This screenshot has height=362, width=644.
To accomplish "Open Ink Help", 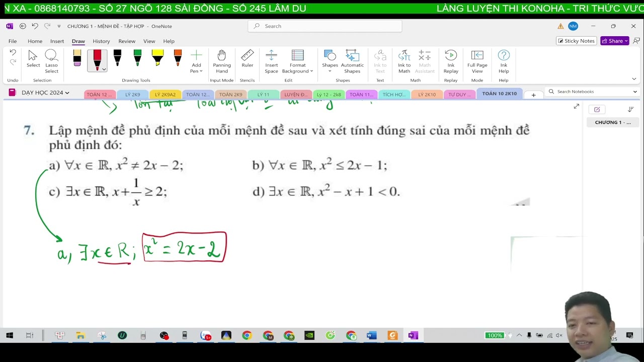I will pos(504,61).
